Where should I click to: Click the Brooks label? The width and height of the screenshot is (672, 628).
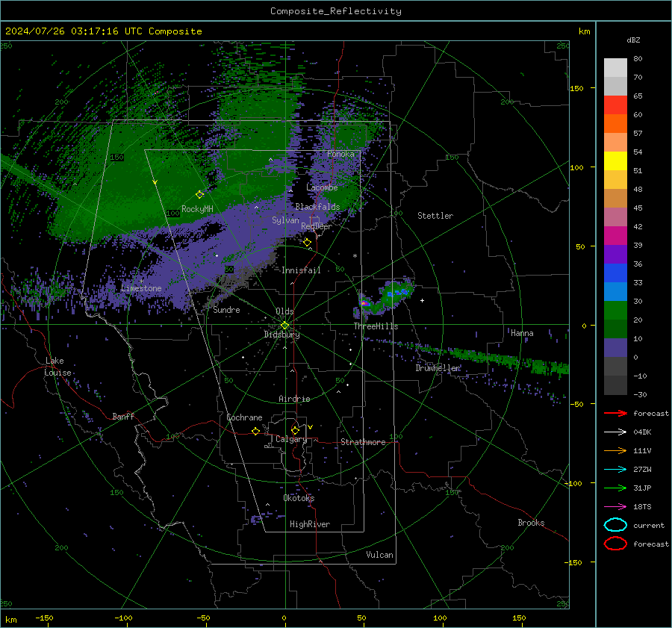click(531, 523)
